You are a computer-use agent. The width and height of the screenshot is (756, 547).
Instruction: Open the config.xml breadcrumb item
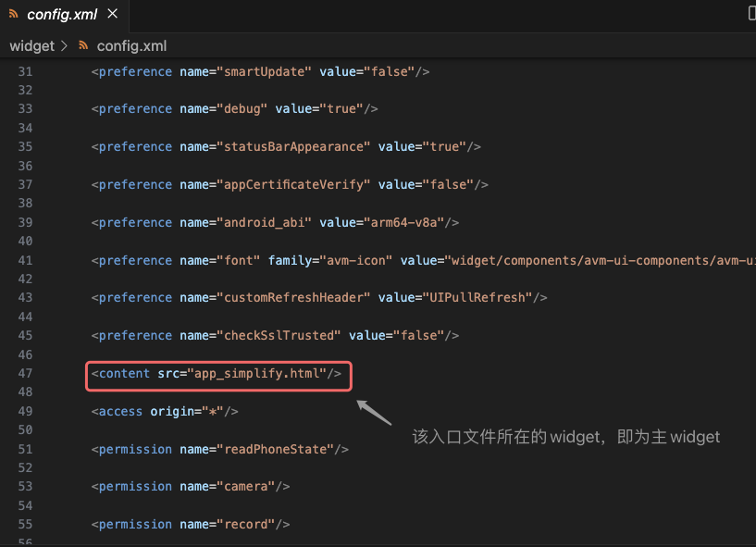pos(131,45)
